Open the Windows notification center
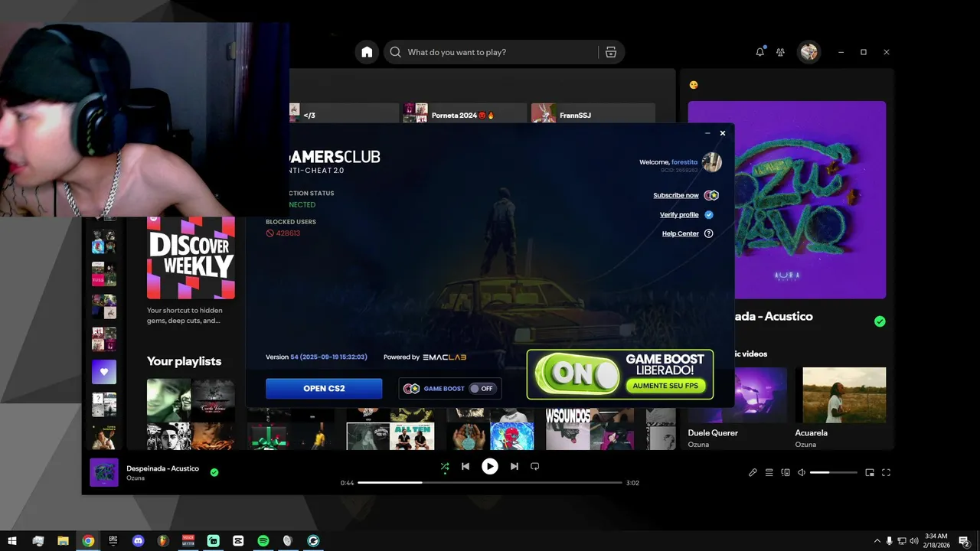Viewport: 980px width, 551px height. [x=964, y=540]
